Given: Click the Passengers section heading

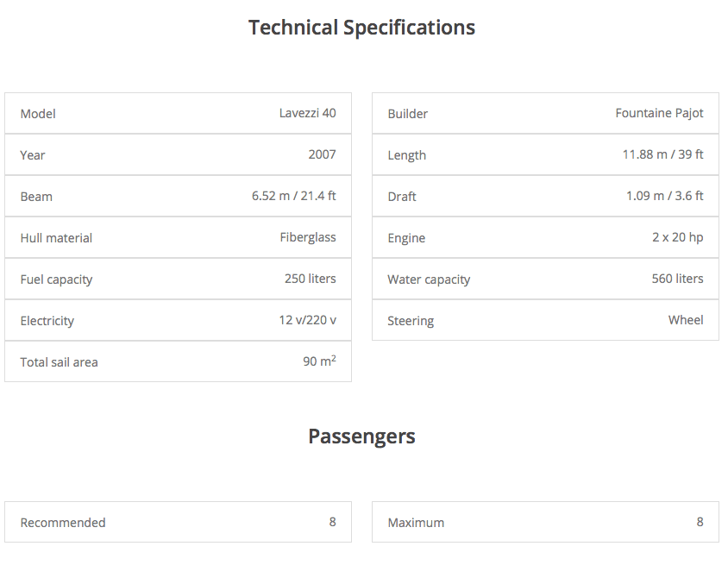Looking at the screenshot, I should pos(361,436).
